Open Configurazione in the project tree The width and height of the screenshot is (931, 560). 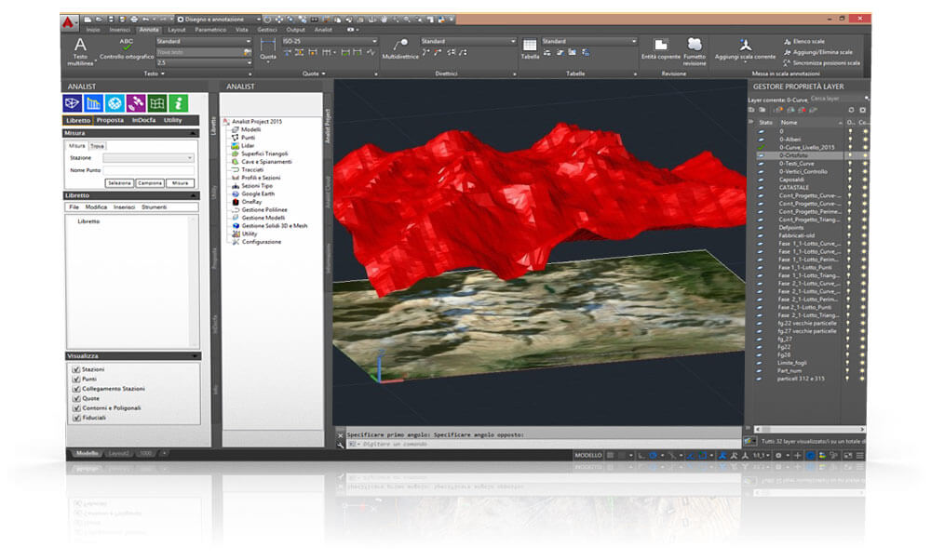pos(257,242)
